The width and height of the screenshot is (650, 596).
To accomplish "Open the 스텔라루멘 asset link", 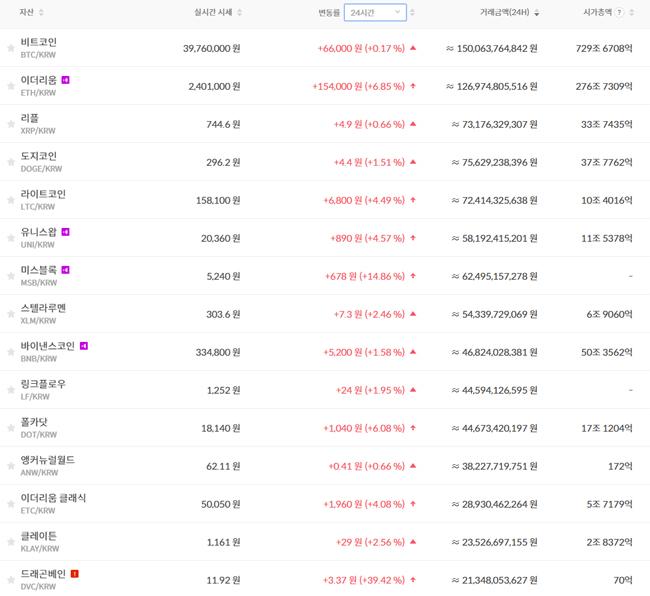I will (43, 308).
